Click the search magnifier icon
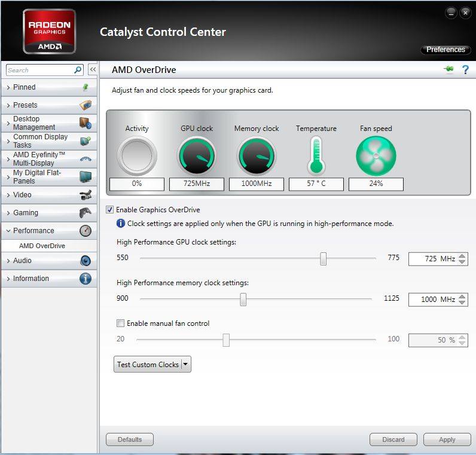The height and width of the screenshot is (455, 476). point(78,70)
